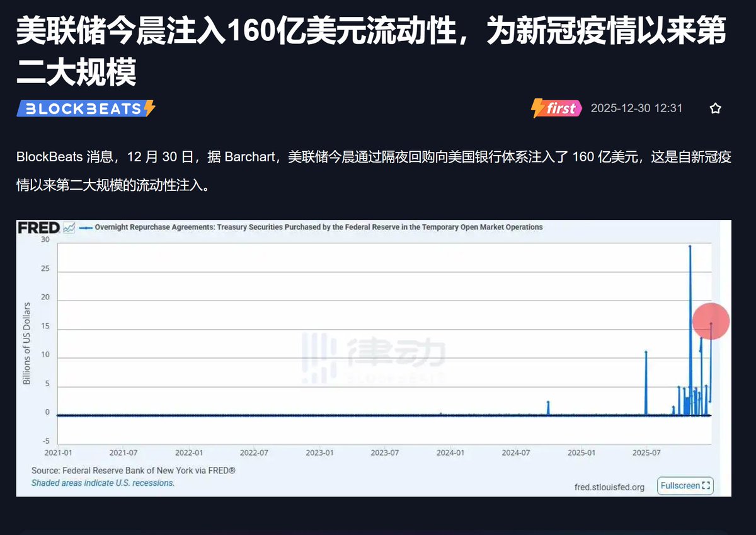756x535 pixels.
Task: Toggle the star to favorite this article
Action: click(716, 108)
